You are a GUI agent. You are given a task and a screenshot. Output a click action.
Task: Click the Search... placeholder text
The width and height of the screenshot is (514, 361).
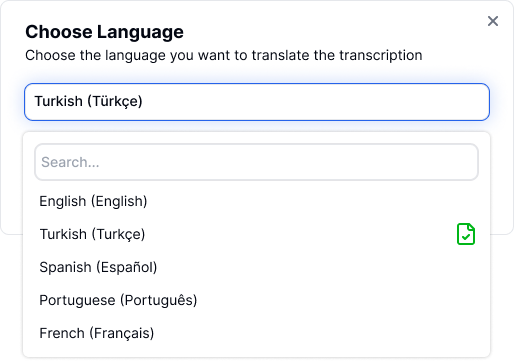click(x=70, y=162)
